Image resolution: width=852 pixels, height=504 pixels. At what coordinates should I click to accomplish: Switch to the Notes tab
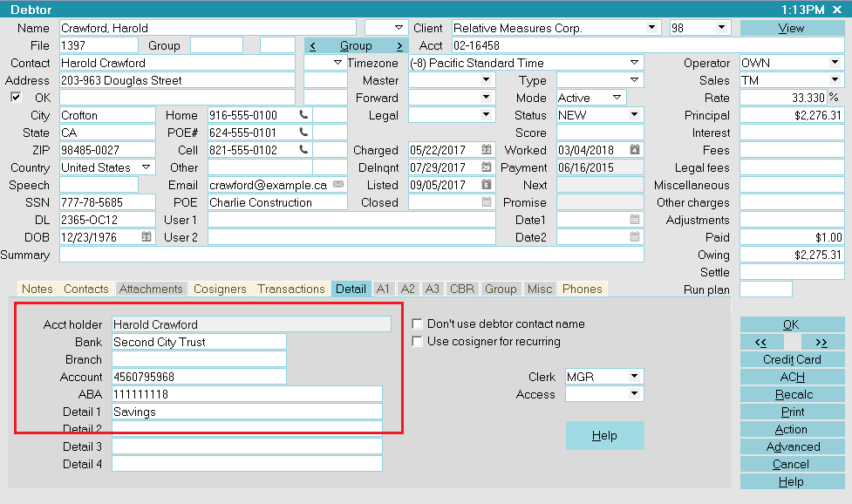[37, 289]
